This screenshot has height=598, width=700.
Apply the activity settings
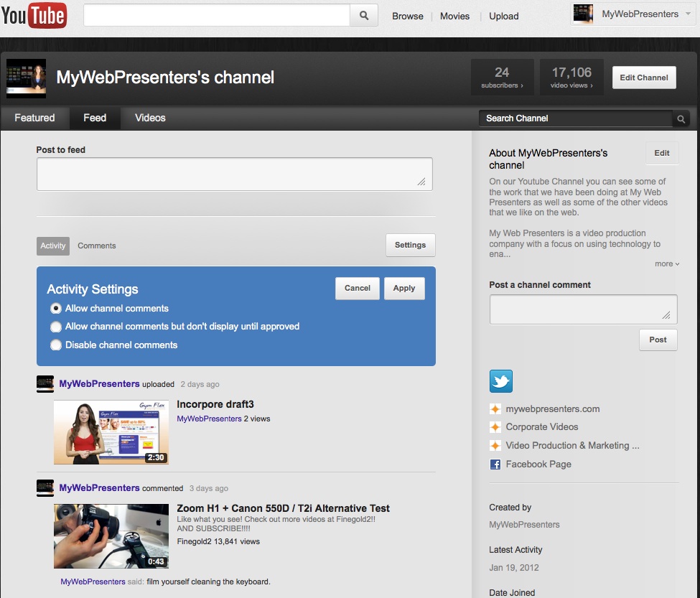click(403, 288)
